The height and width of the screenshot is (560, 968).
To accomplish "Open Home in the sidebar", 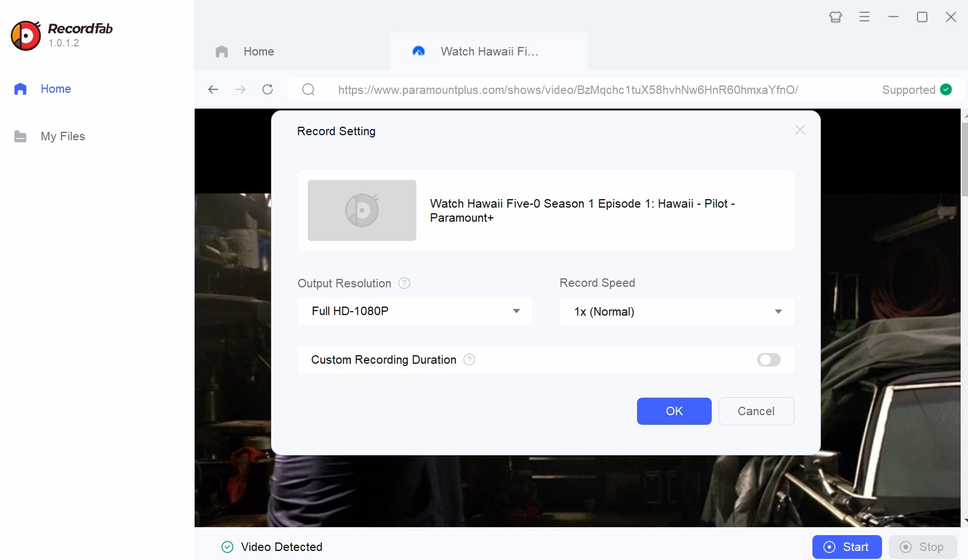I will [x=55, y=89].
